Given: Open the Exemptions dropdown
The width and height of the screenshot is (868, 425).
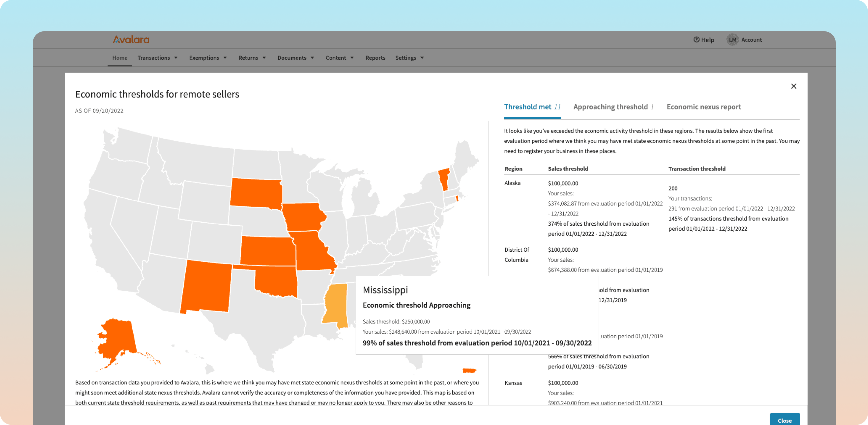Looking at the screenshot, I should (208, 58).
